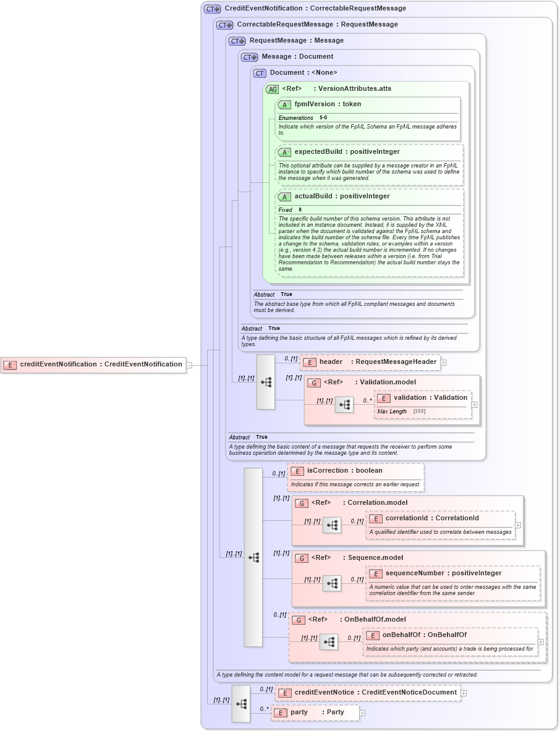The image size is (560, 731).
Task: Expand the creditEventNotice : CreditEventNoticeDocument element
Action: click(x=464, y=693)
